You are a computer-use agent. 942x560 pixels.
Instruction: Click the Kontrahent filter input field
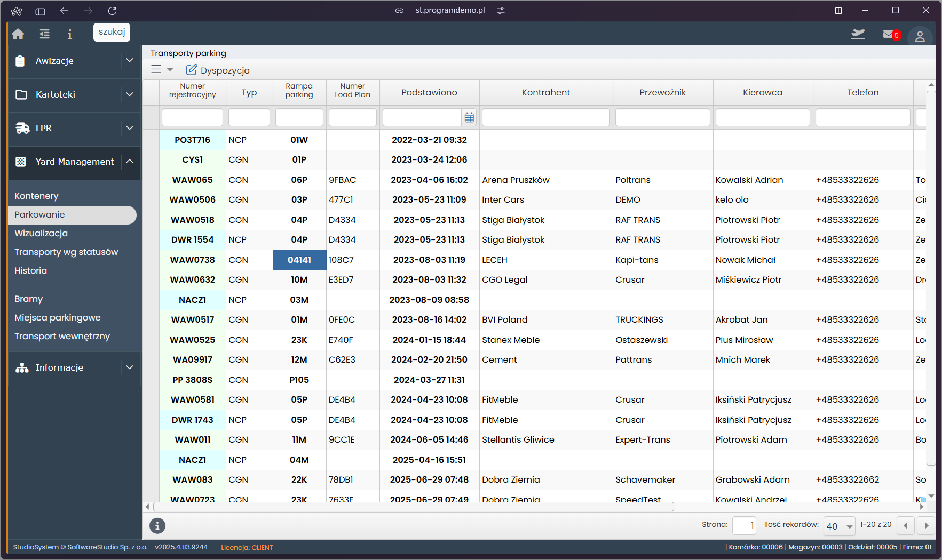(545, 118)
